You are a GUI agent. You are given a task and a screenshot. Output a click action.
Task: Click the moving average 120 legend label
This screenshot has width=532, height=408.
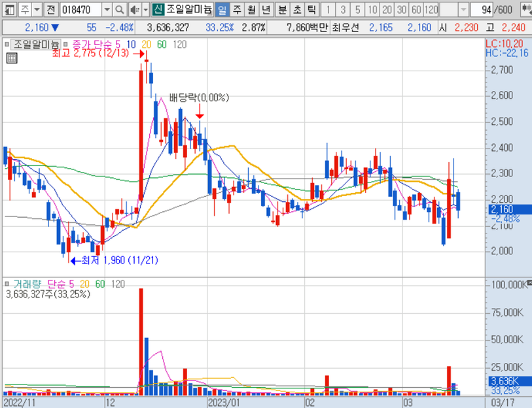(x=179, y=44)
